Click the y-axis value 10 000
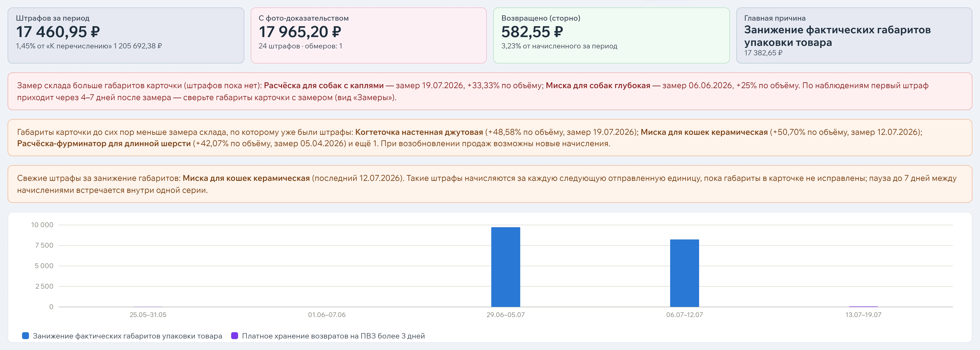This screenshot has width=980, height=350. (x=42, y=225)
